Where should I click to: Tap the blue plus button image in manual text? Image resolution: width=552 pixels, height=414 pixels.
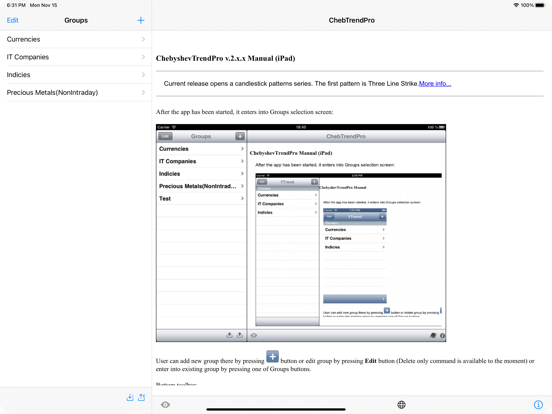272,357
